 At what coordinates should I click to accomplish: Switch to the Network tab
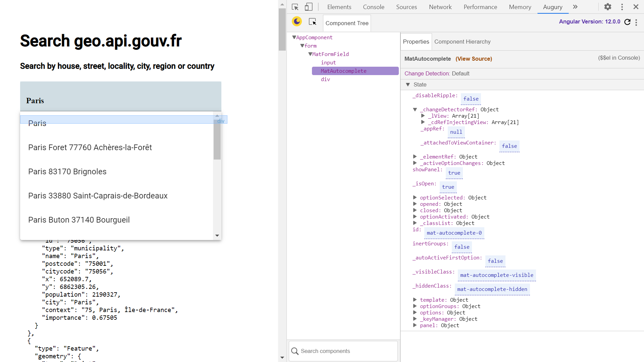click(x=440, y=7)
